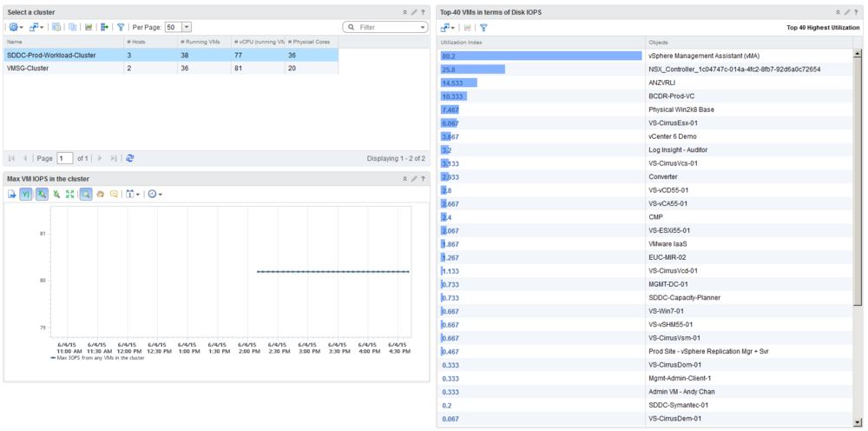Viewport: 868px width, 431px height.
Task: Toggle the highlighted trend line chart button
Action: [42, 194]
